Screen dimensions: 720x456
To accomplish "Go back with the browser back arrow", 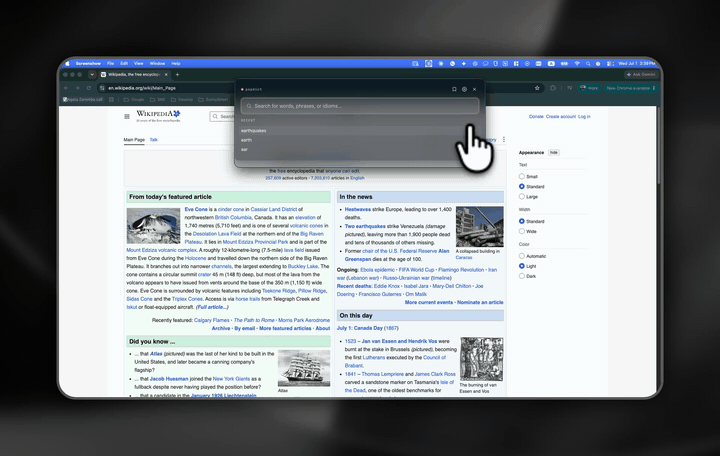I will click(66, 88).
